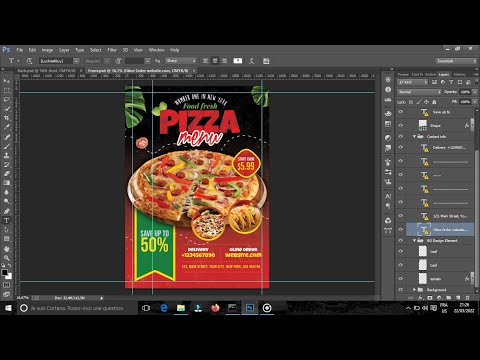The height and width of the screenshot is (360, 480).
Task: Open the Window menu
Action: tap(156, 50)
